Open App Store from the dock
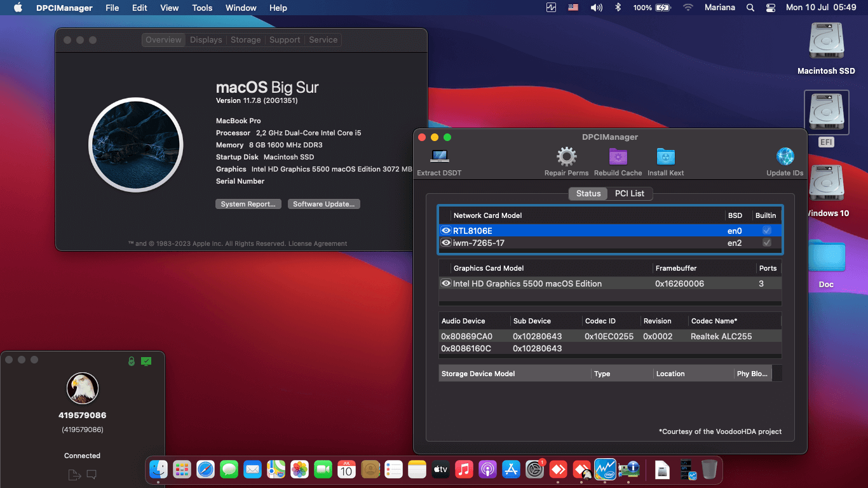Viewport: 868px width, 488px height. (511, 470)
